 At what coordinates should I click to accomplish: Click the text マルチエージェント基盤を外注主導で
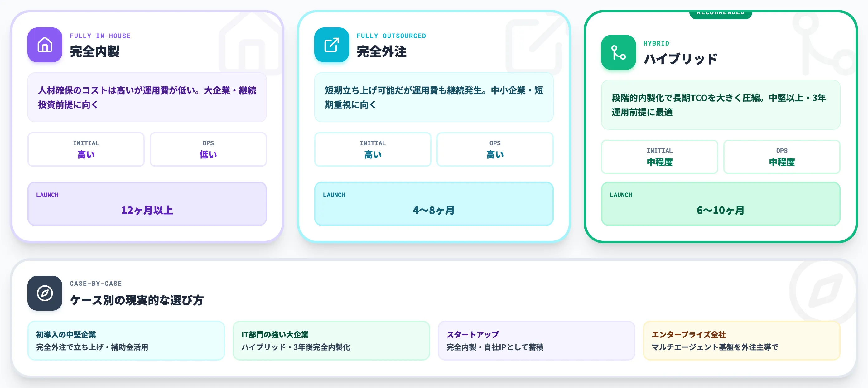[x=715, y=347]
